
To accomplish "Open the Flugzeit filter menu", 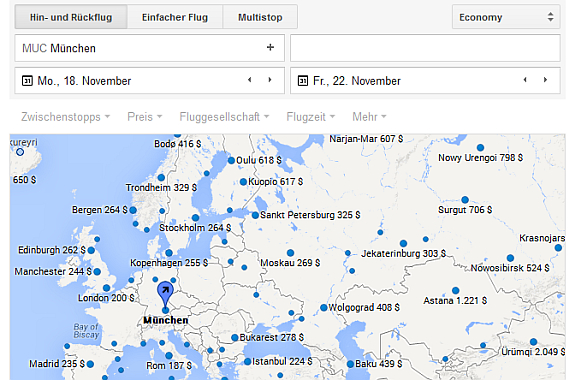I will [x=311, y=117].
